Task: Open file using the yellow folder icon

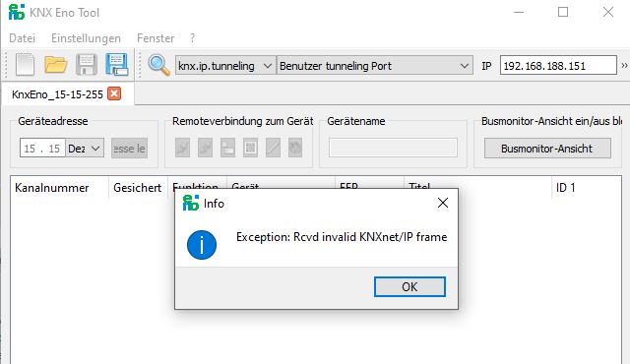Action: (55, 65)
